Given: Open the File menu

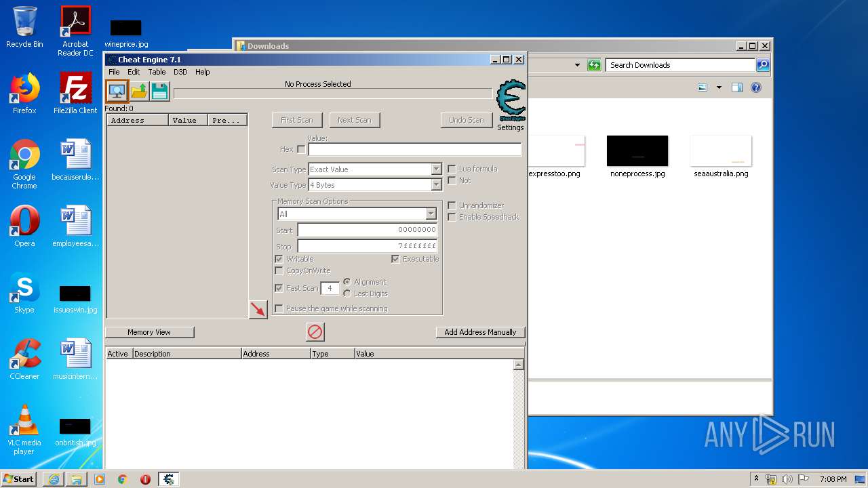Looking at the screenshot, I should [x=114, y=72].
